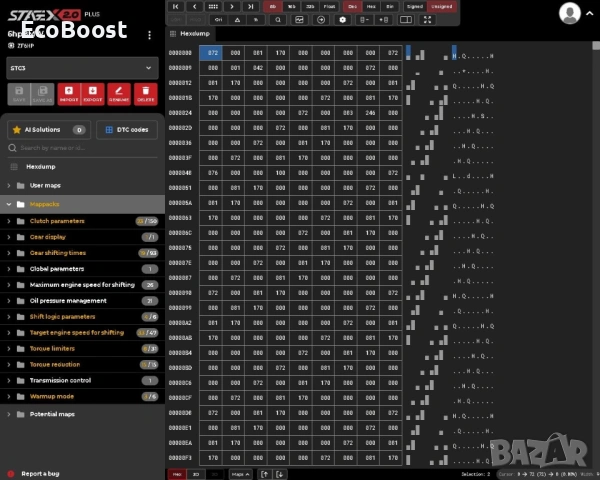Collapse the Mappacks folder
This screenshot has width=600, height=480.
coord(9,204)
